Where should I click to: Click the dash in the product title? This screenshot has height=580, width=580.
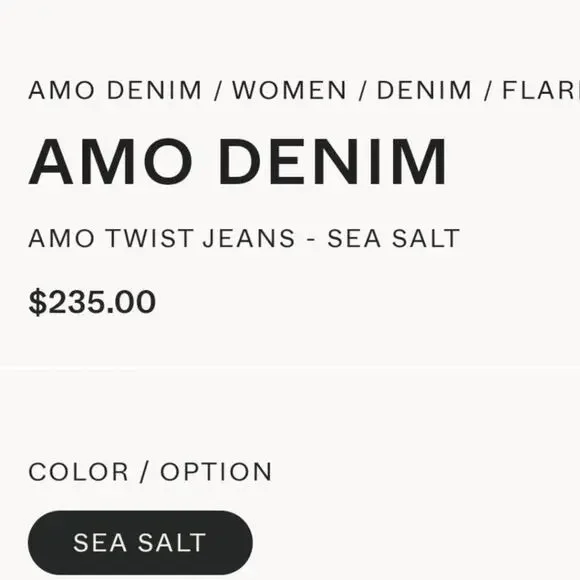point(311,240)
